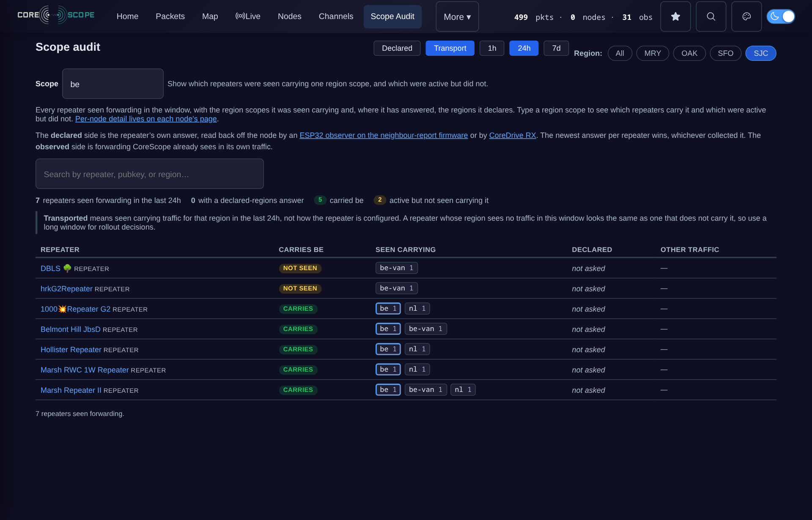
Task: Select the 1h time window
Action: pyautogui.click(x=492, y=48)
